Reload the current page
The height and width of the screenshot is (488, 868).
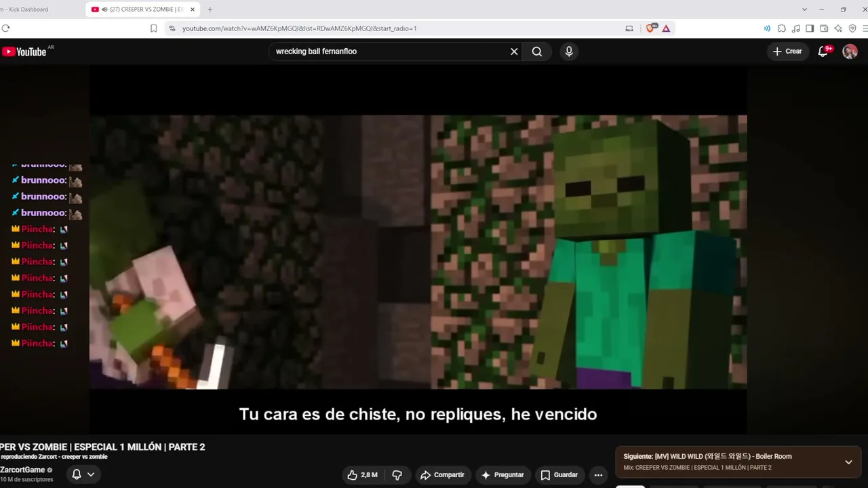pyautogui.click(x=5, y=28)
